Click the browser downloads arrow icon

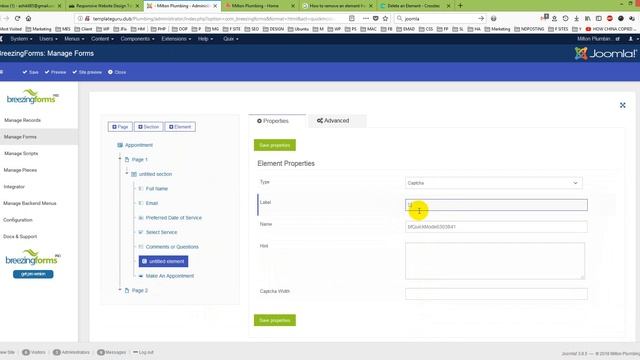point(576,18)
